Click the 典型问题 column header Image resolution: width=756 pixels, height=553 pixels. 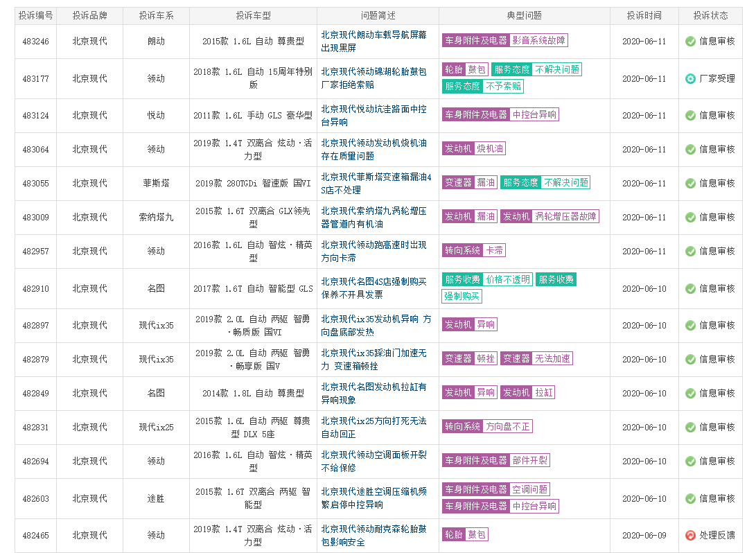tap(524, 16)
